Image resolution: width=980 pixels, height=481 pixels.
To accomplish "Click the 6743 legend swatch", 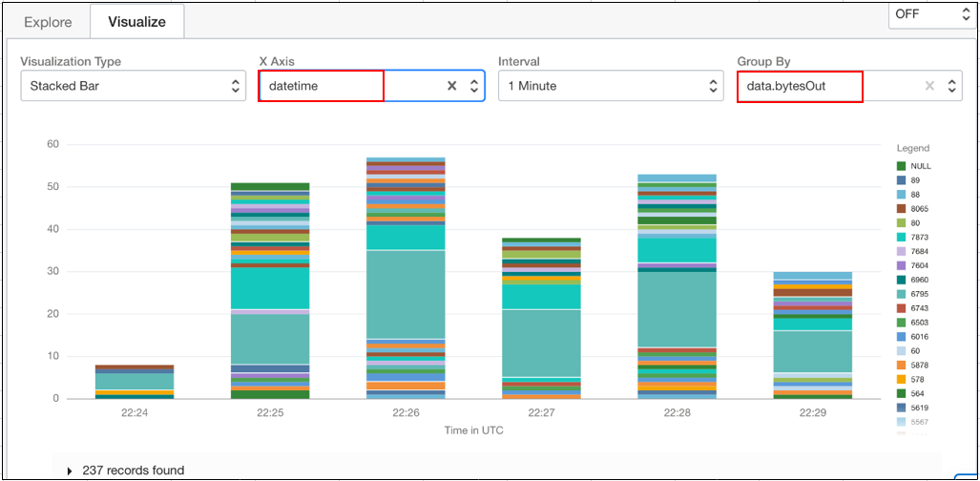I will (x=901, y=308).
